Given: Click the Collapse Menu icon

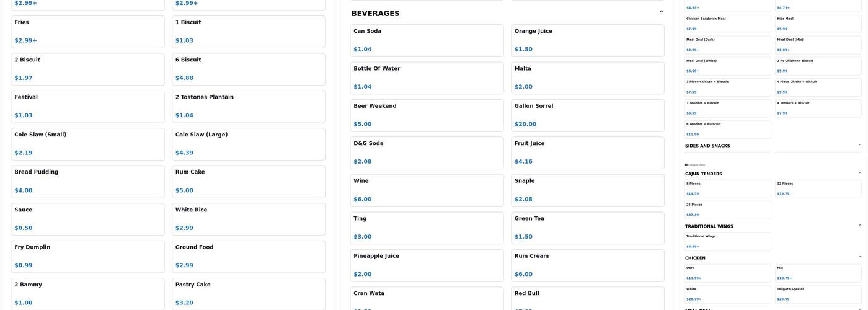Looking at the screenshot, I should tap(686, 165).
